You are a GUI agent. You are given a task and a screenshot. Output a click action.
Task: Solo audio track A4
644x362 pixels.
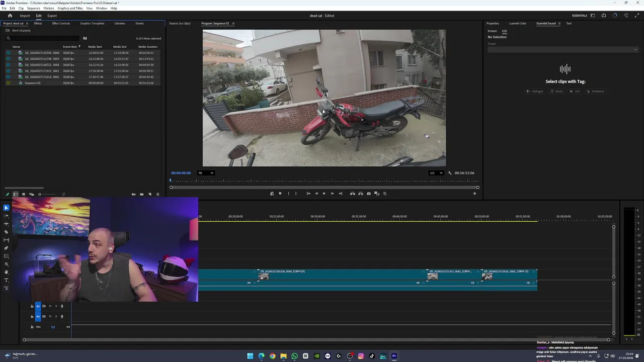[x=56, y=316]
